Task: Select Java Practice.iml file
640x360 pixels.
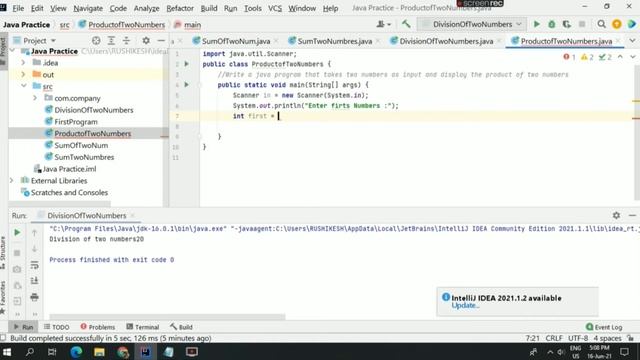Action: tap(69, 169)
